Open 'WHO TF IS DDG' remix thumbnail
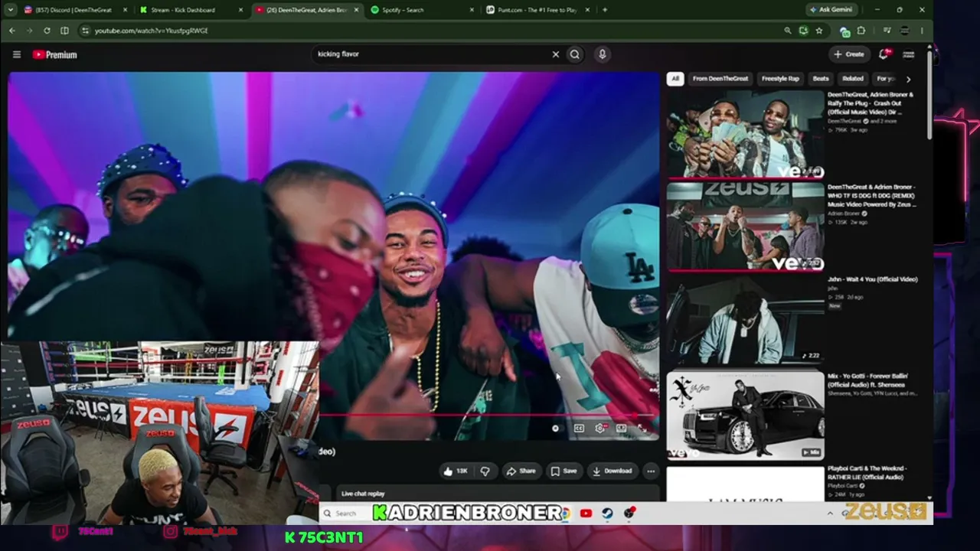 [745, 227]
